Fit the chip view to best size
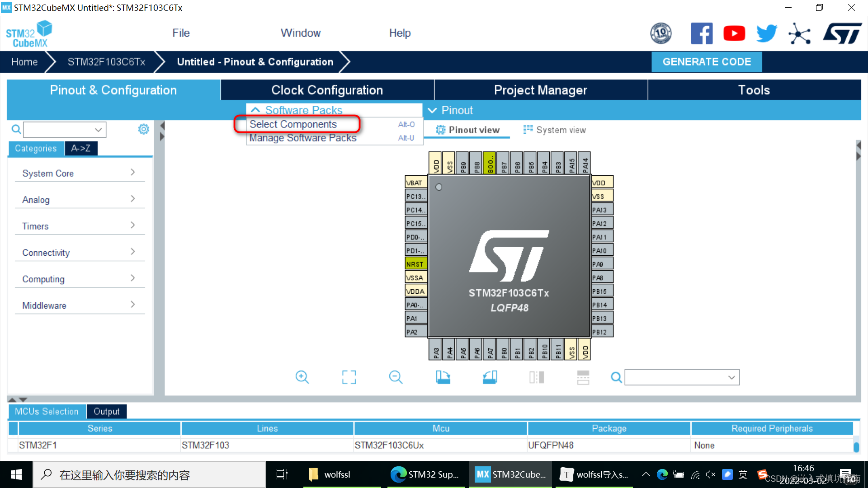Image resolution: width=868 pixels, height=488 pixels. tap(349, 377)
